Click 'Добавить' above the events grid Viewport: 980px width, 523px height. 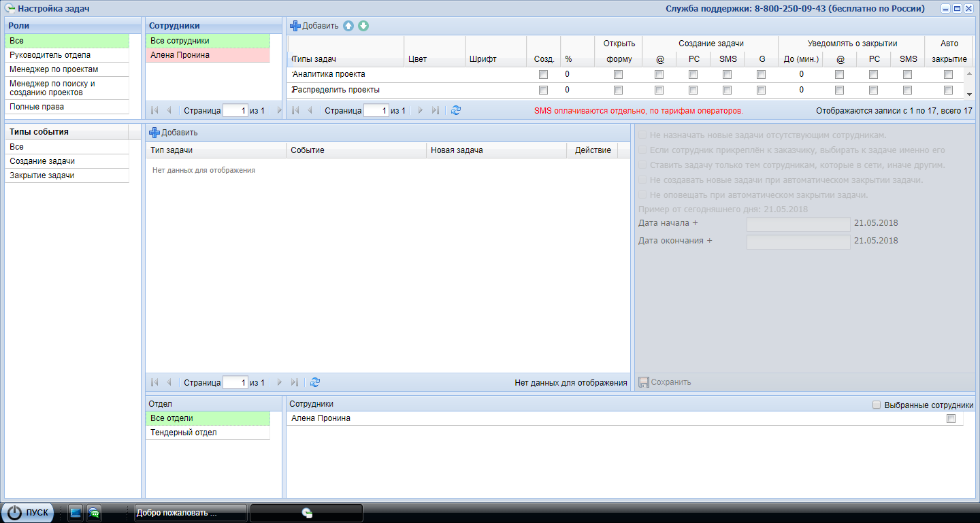pos(174,133)
